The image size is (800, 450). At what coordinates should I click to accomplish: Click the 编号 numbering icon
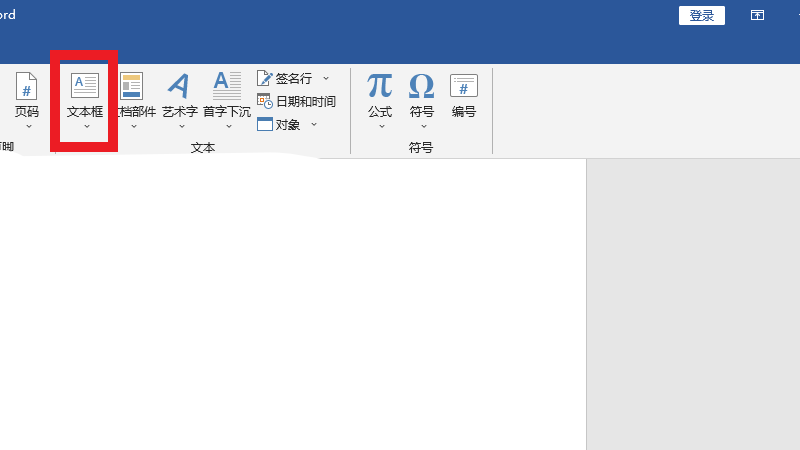(x=464, y=87)
